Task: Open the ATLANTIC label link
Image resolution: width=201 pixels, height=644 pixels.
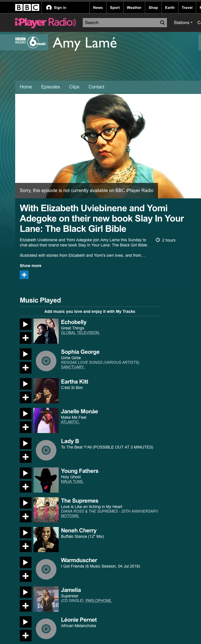Action: (70, 422)
